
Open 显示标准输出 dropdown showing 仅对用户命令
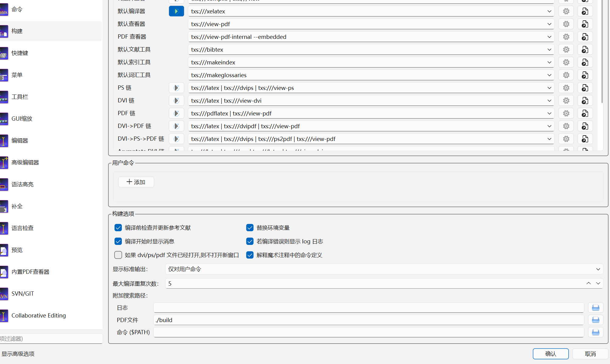tap(384, 269)
